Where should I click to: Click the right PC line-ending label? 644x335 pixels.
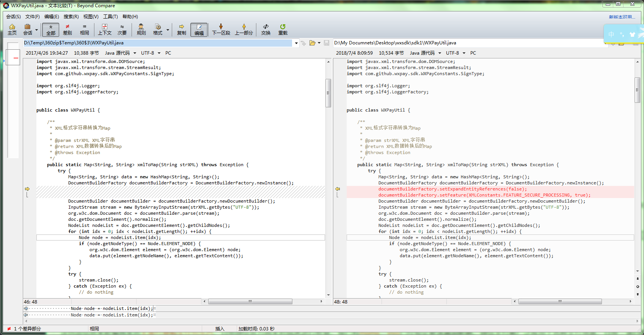[473, 53]
